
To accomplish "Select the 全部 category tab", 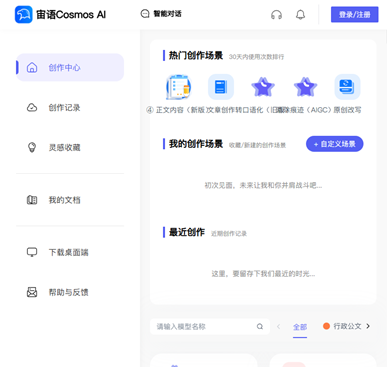I will 300,327.
